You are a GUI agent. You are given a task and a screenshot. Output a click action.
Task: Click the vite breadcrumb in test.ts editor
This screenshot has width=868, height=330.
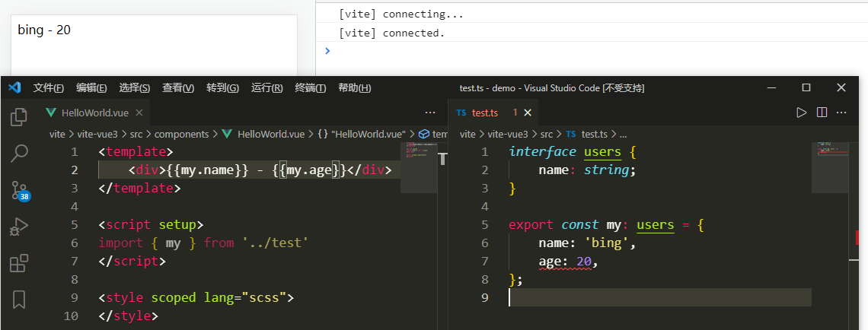(x=468, y=134)
